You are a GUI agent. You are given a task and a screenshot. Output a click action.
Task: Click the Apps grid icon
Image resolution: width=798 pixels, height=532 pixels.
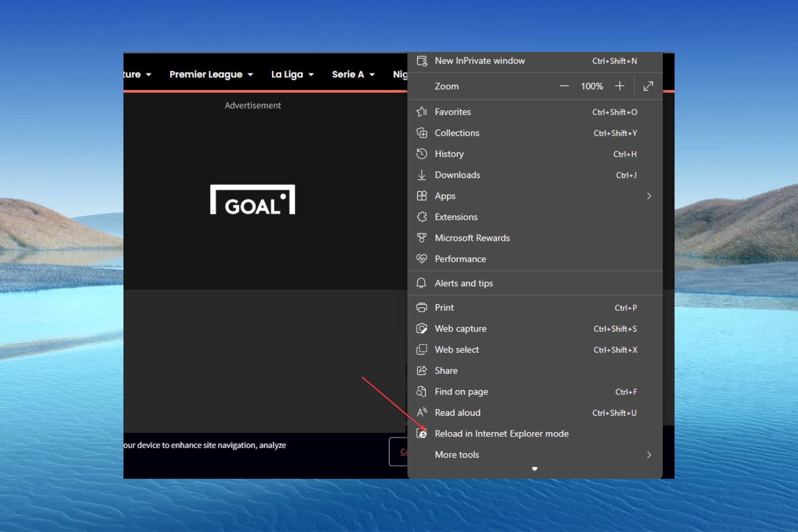[x=422, y=196]
